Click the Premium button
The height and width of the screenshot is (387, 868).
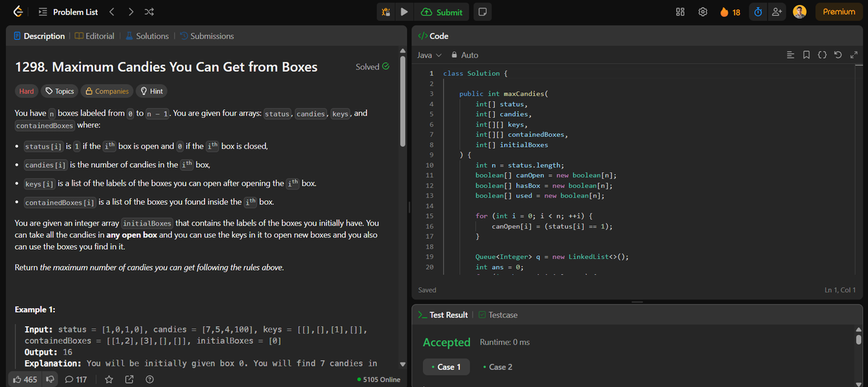point(839,12)
